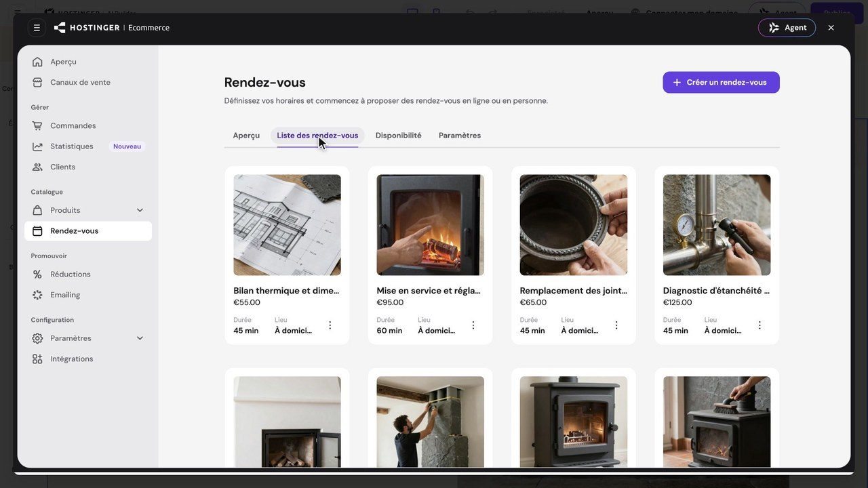Click the Diagnostic d'étanchéité title
Image resolution: width=868 pixels, height=488 pixels.
[716, 291]
